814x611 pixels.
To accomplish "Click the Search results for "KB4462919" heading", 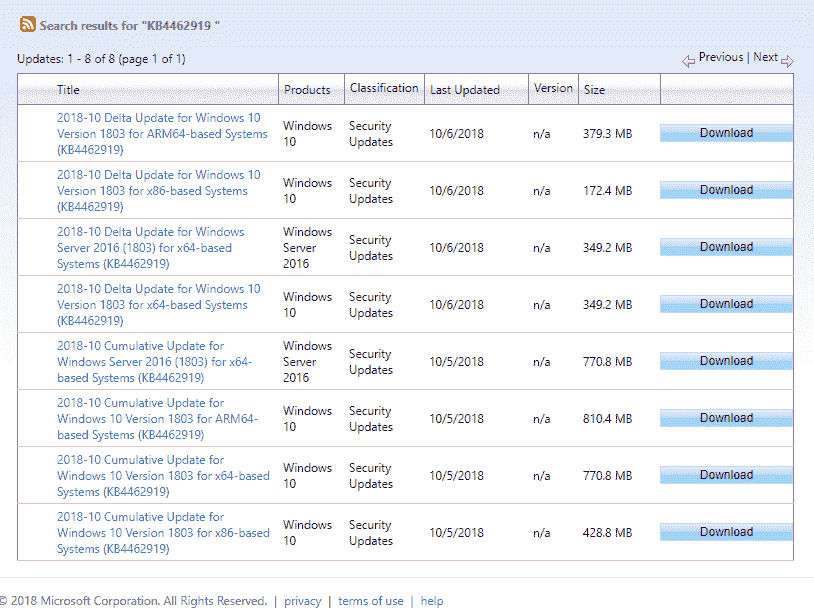I will coord(130,25).
